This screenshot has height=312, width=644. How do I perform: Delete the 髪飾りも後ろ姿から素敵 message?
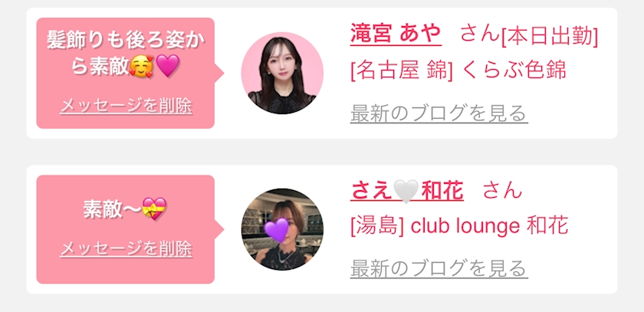(x=126, y=107)
